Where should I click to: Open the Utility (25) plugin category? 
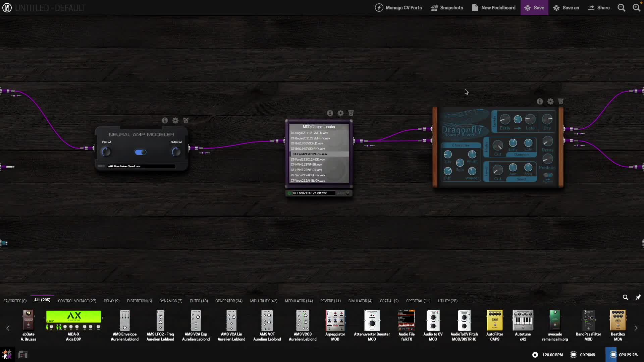[447, 301]
